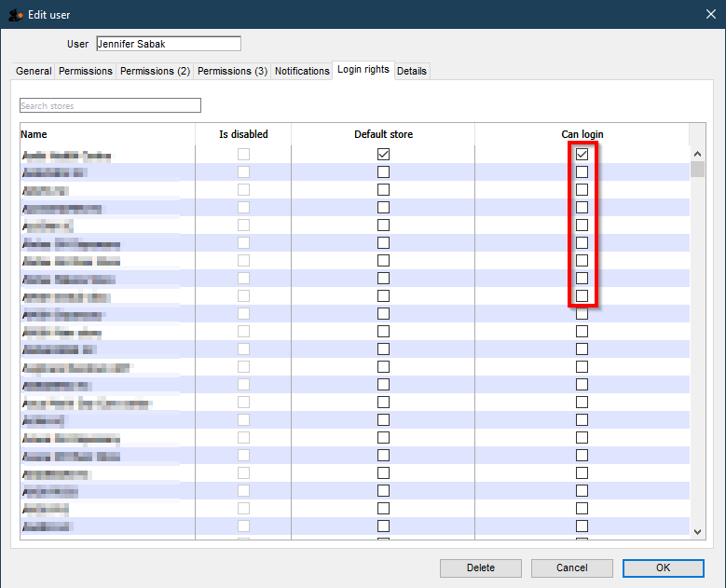Go to the Permissions (3) tab

[232, 71]
